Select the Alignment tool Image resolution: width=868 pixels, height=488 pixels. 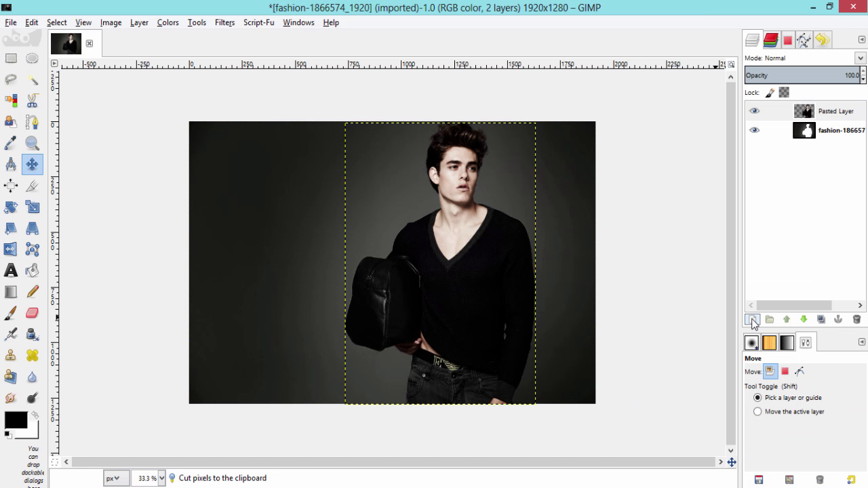(11, 185)
